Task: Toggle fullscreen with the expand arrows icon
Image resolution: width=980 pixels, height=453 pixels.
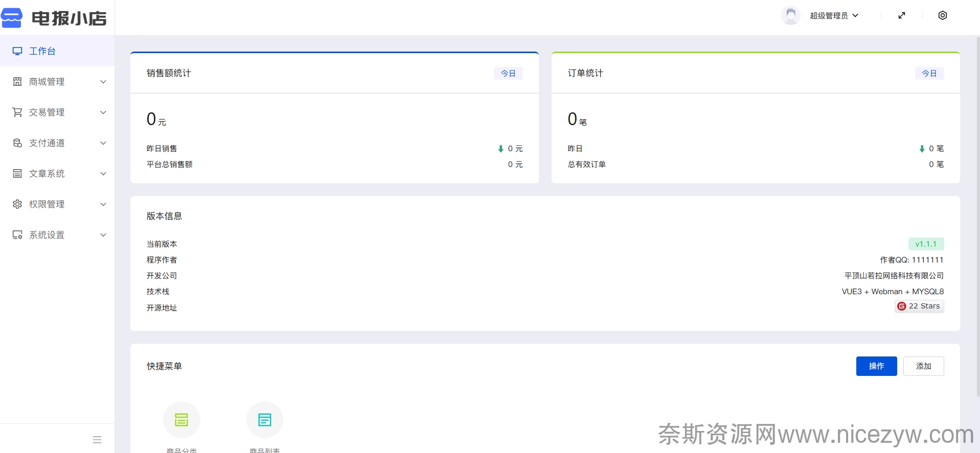Action: click(x=902, y=15)
